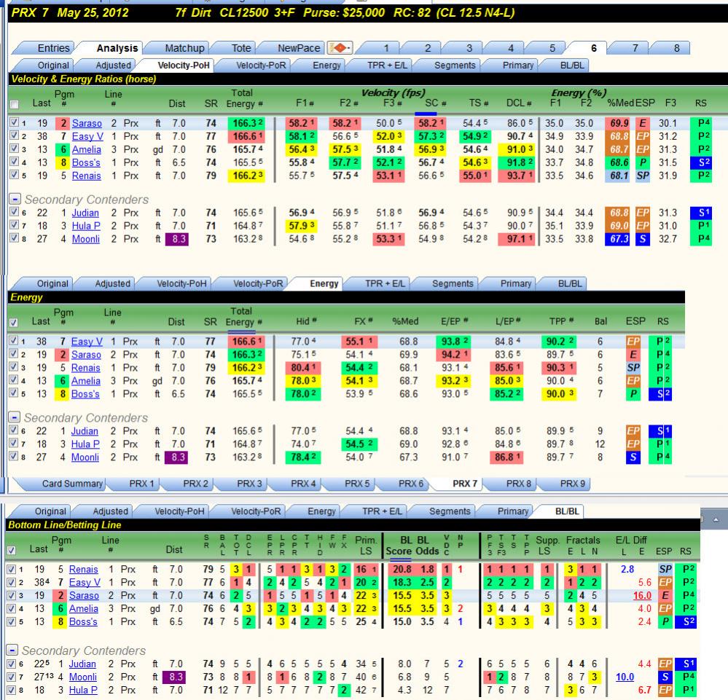Click blue S1 RS cell for Judian in Velocity table
The width and height of the screenshot is (728, 700).
pos(700,213)
